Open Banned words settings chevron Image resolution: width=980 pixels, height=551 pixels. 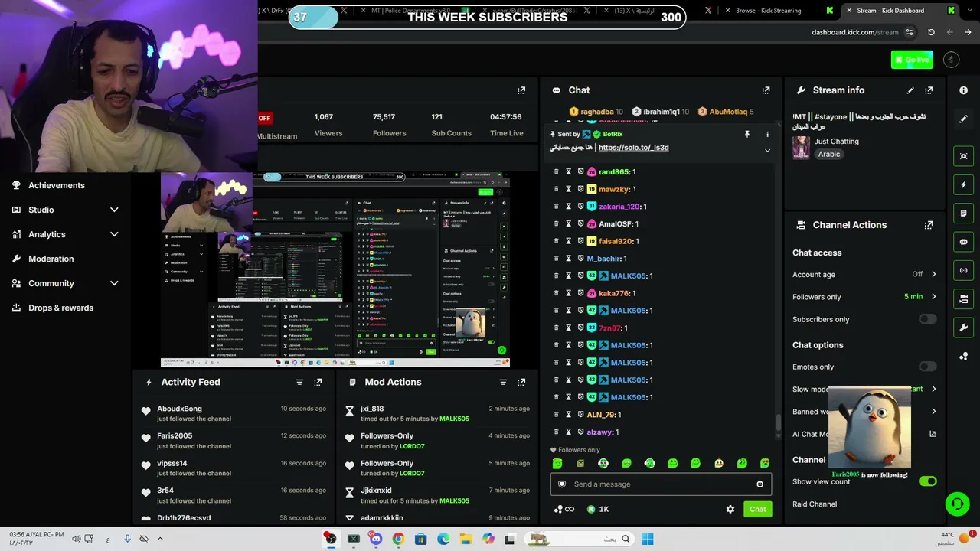pyautogui.click(x=933, y=412)
